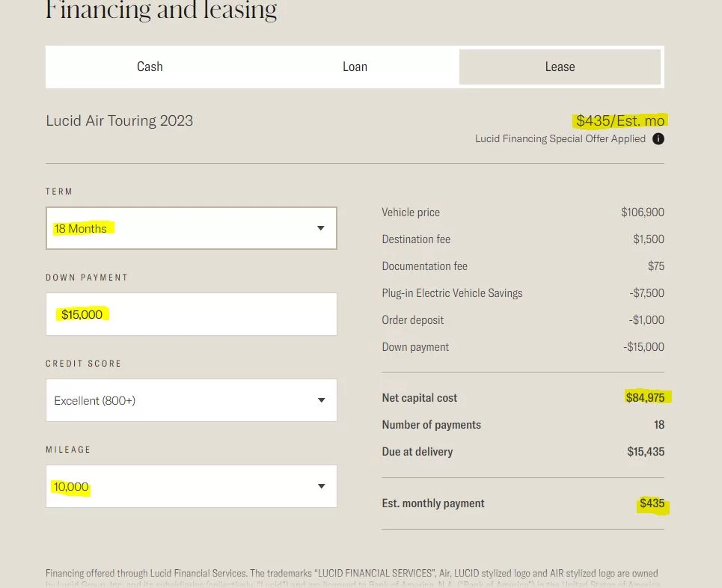This screenshot has width=722, height=588.
Task: Click the Down Payment input field
Action: click(x=191, y=314)
